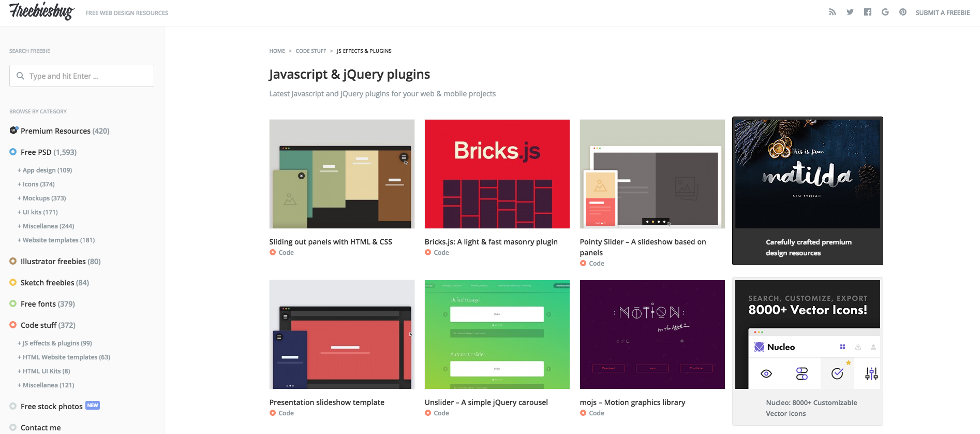
Task: Open Matilda typeface ad image
Action: point(808,174)
